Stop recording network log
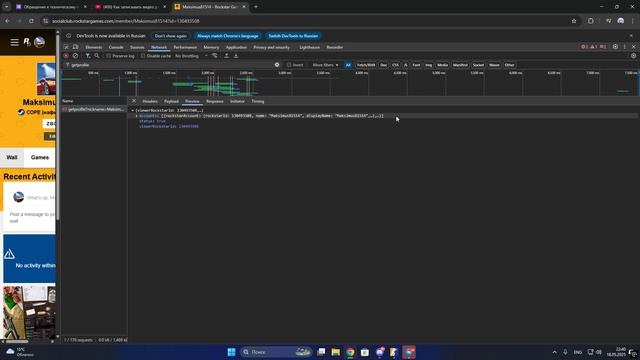The image size is (640, 360). 66,56
